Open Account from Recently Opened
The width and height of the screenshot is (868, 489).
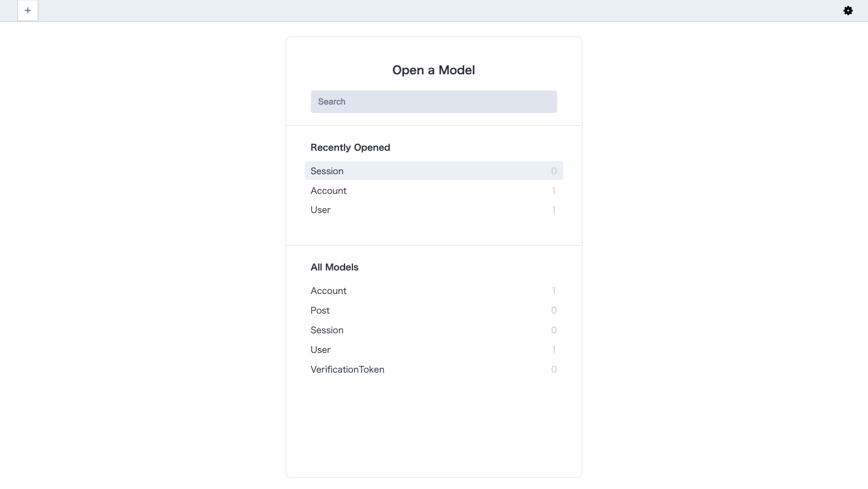coord(329,191)
